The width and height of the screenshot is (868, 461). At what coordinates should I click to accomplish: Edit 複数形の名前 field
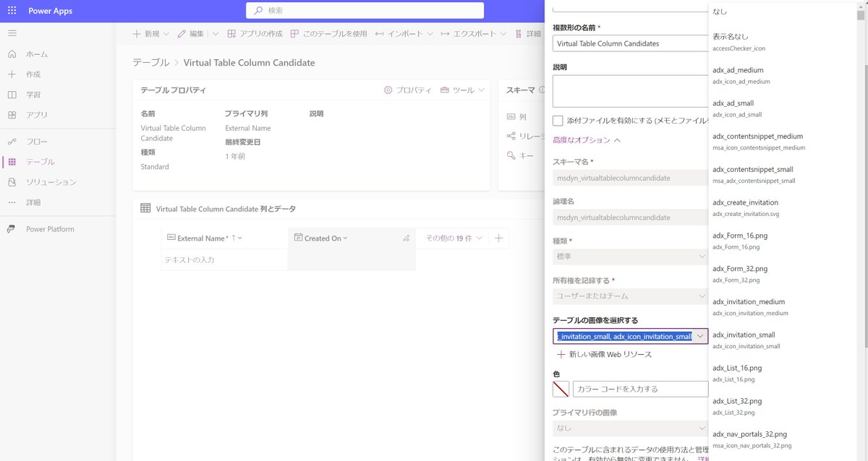click(630, 43)
